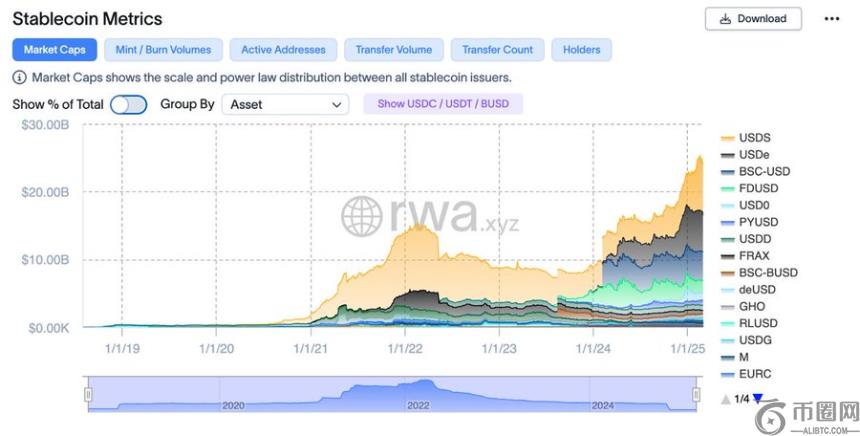Switch to Mint / Burn Volumes tab

163,49
